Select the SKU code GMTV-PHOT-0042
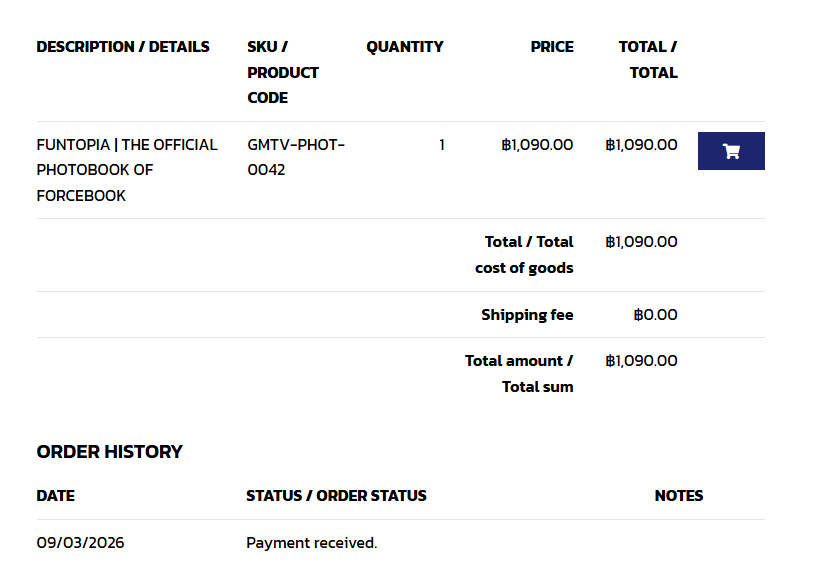Screen dimensions: 824x573 coord(296,157)
